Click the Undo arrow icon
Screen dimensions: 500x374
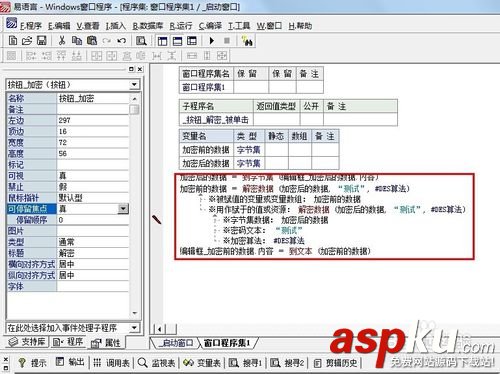pos(121,41)
